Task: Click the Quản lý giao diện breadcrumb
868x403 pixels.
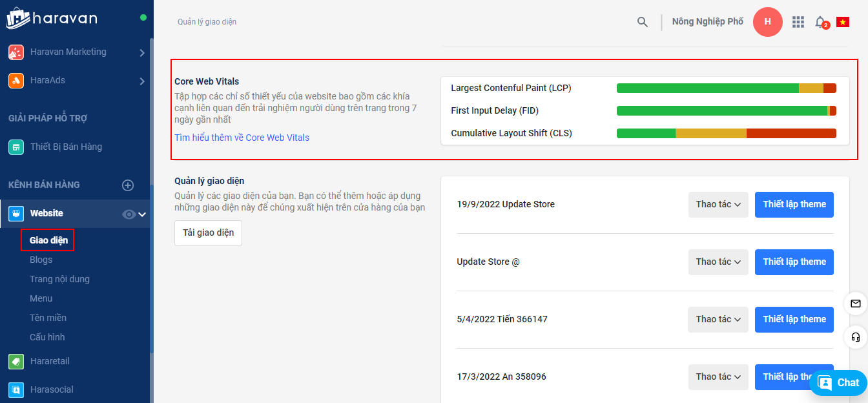Action: click(x=207, y=22)
